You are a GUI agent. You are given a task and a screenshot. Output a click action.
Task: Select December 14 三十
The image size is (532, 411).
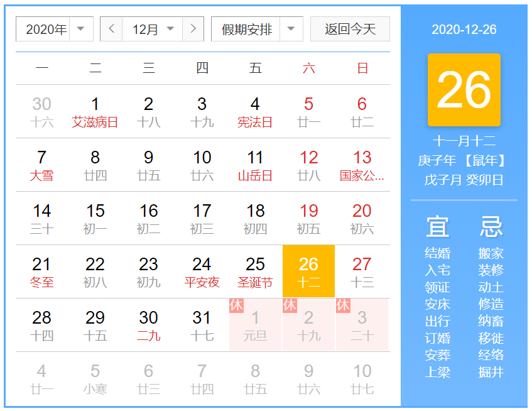(x=41, y=219)
